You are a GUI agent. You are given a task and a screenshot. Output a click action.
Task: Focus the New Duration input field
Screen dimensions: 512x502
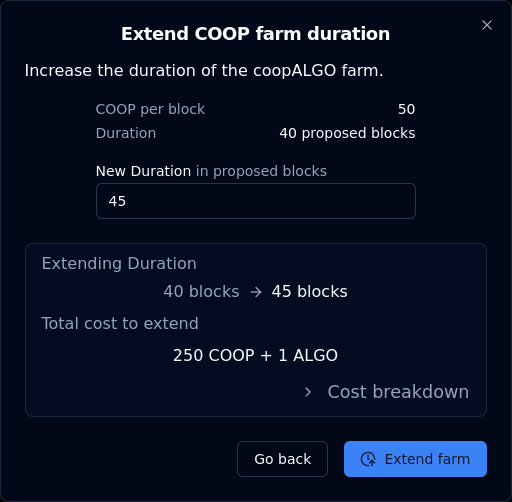[x=256, y=201]
